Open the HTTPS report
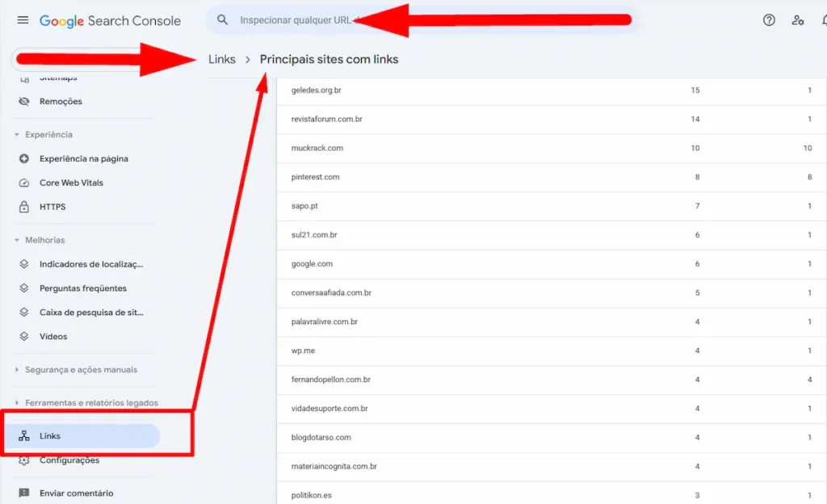The width and height of the screenshot is (827, 504). point(52,207)
